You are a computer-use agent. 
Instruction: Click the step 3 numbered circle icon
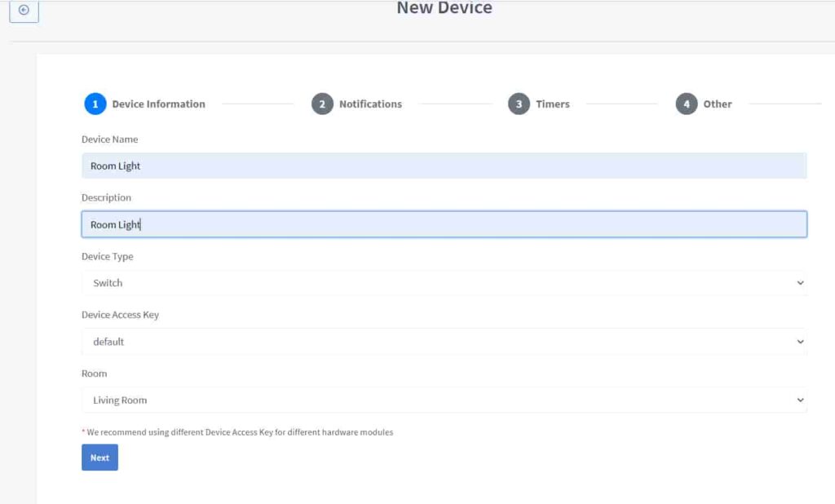[519, 104]
